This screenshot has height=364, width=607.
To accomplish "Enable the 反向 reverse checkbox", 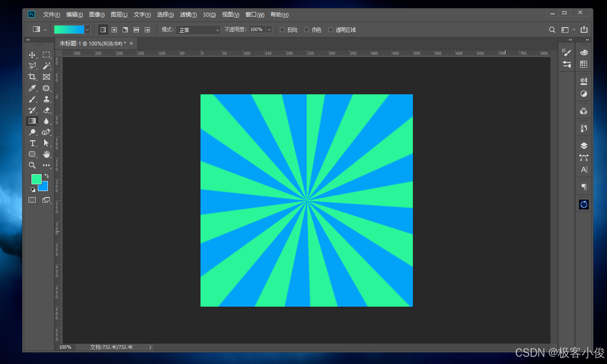I will [x=282, y=30].
